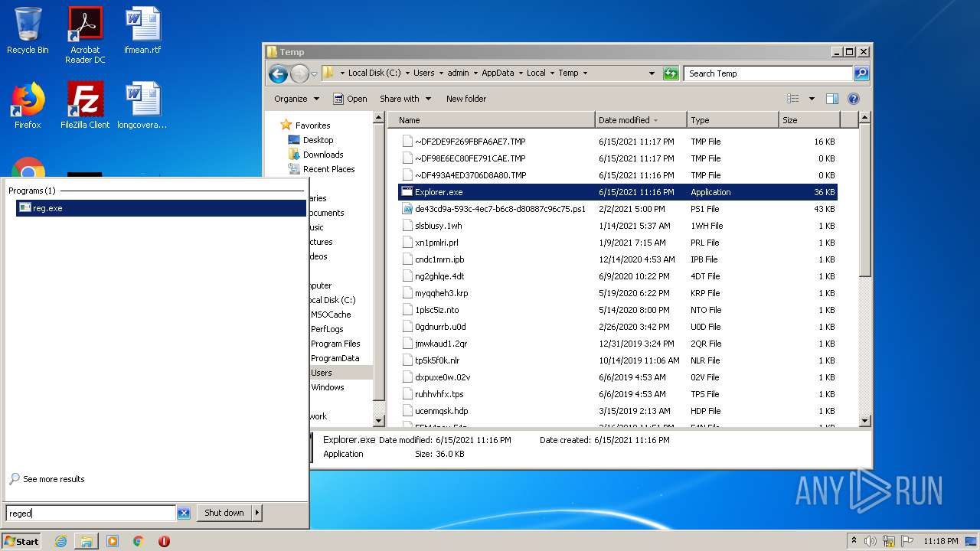Click Windows Explorer taskbar icon

(87, 541)
